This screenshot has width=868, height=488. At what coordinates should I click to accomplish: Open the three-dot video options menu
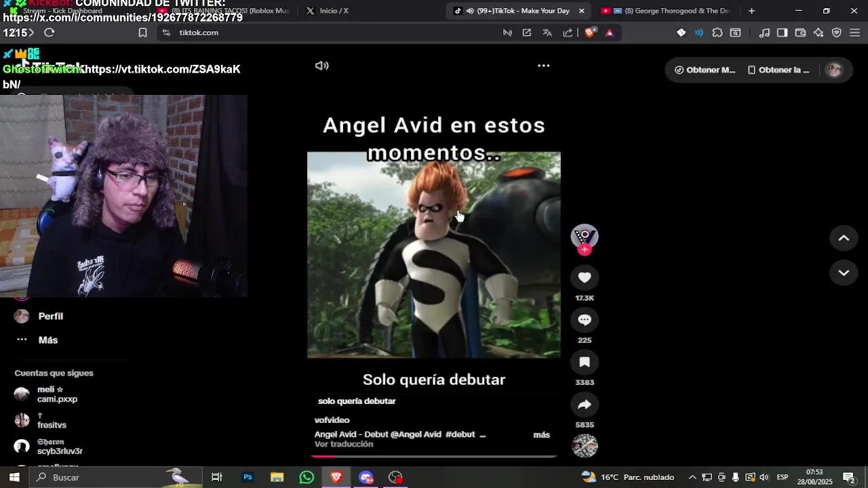[x=543, y=66]
